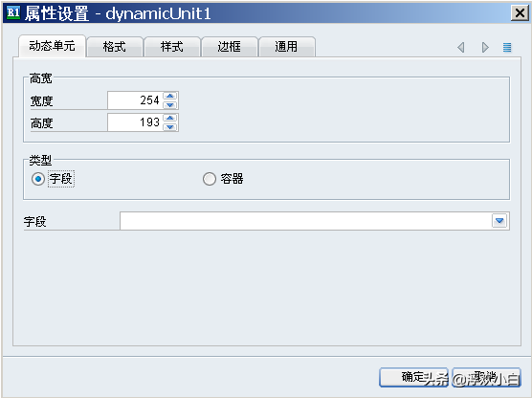Open the 样式 tab
Viewport: 532px width, 398px height.
tap(172, 47)
